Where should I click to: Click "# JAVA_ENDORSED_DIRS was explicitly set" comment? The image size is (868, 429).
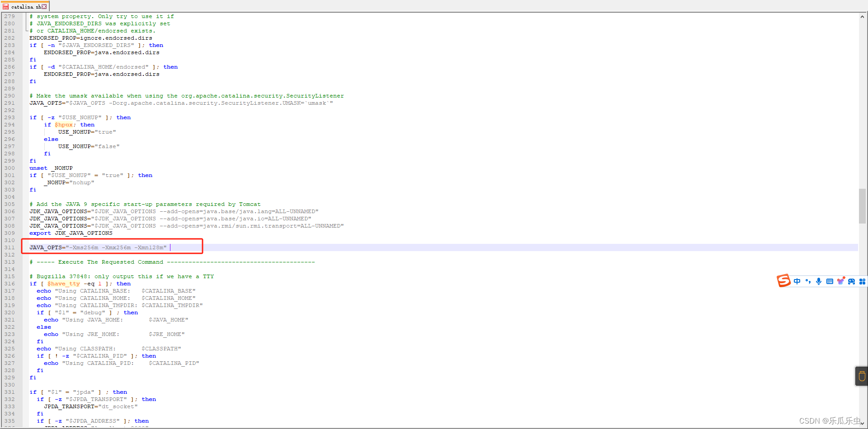[x=100, y=23]
